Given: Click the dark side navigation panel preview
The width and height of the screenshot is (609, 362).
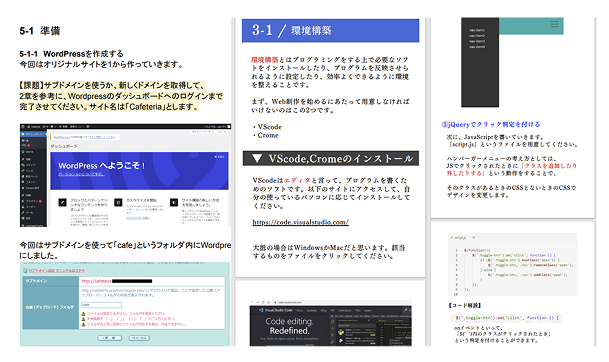Looking at the screenshot, I should 480,62.
